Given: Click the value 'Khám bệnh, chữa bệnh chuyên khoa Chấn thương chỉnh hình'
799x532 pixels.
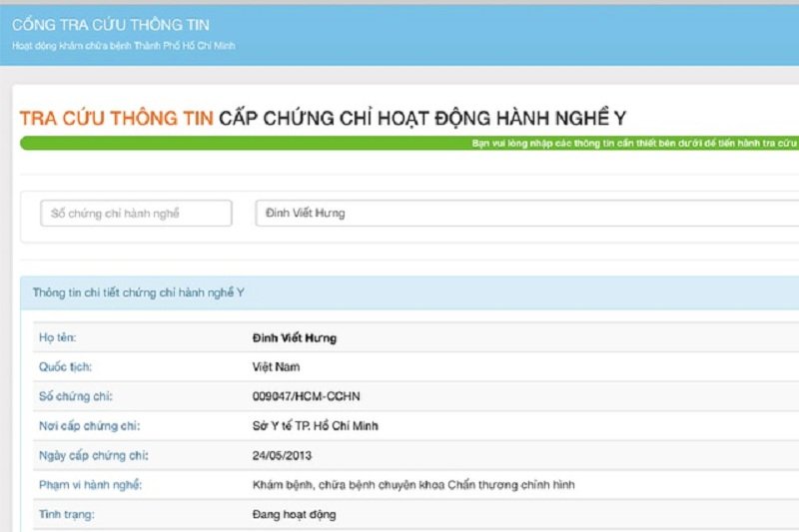Looking at the screenshot, I should [413, 485].
